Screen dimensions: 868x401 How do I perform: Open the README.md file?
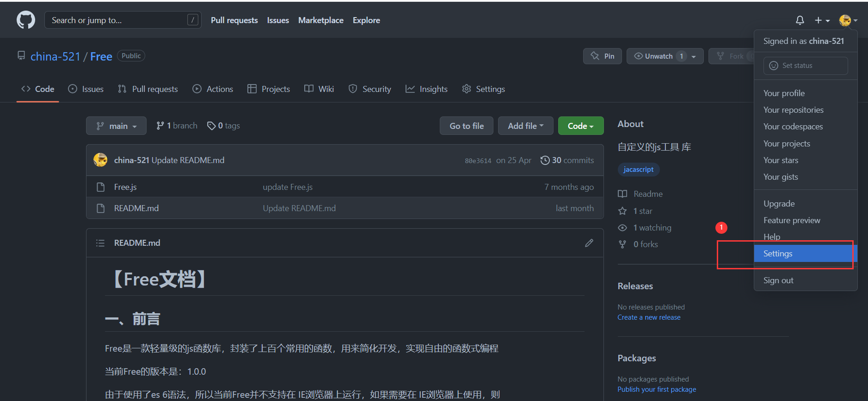coord(136,208)
